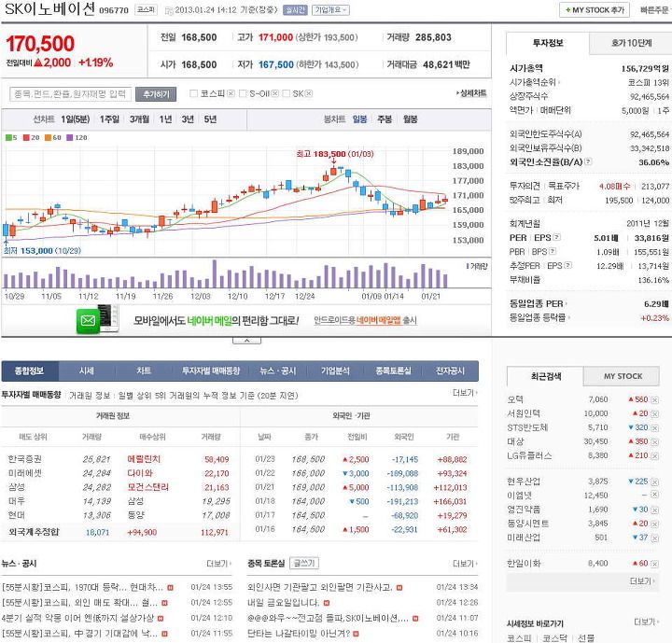
Task: Switch to 호가10단계 tab
Action: click(630, 43)
